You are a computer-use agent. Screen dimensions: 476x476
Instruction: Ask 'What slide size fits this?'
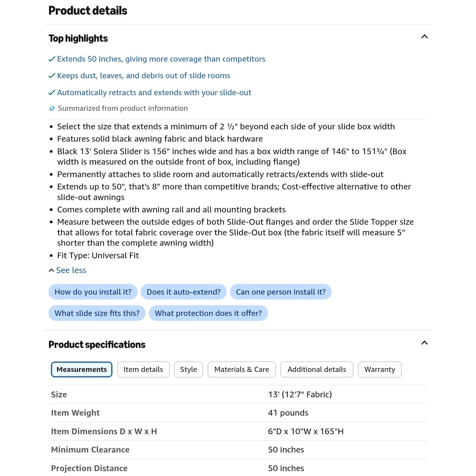[x=97, y=313]
